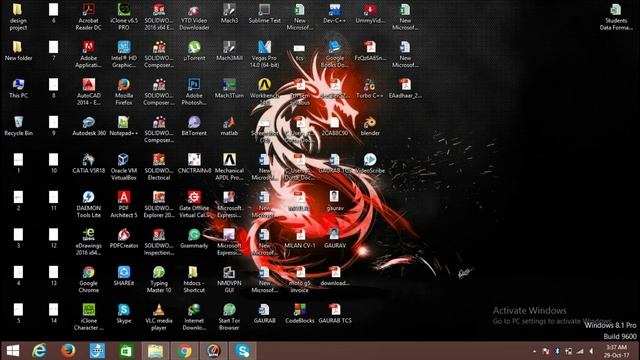Open Gate Offline Virtual Calculator icon
The width and height of the screenshot is (640, 360).
[x=194, y=204]
